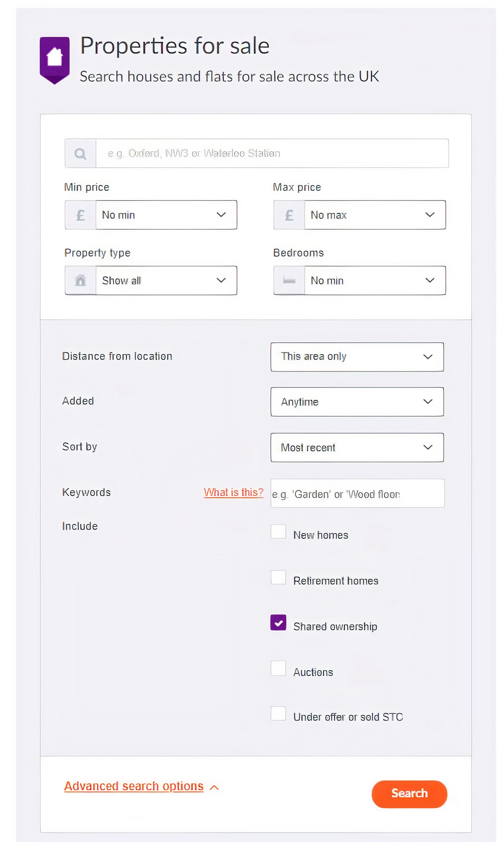Open the Min price dropdown
The height and width of the screenshot is (842, 504).
click(x=166, y=215)
